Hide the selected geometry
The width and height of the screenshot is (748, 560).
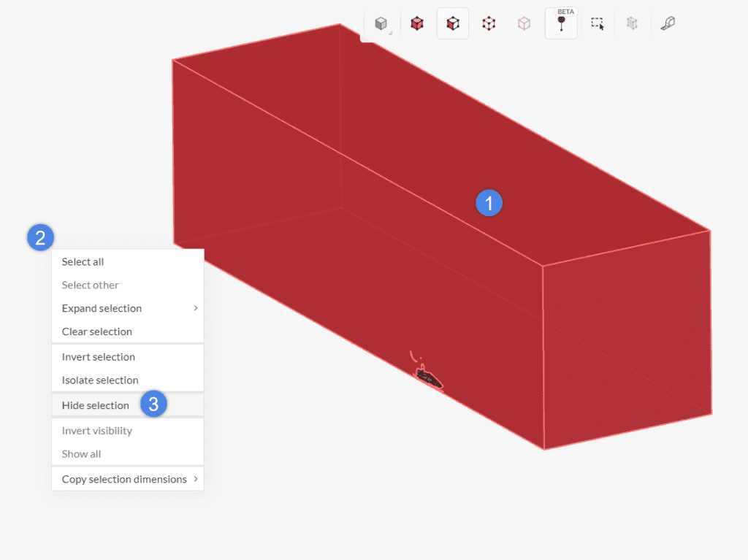(95, 405)
